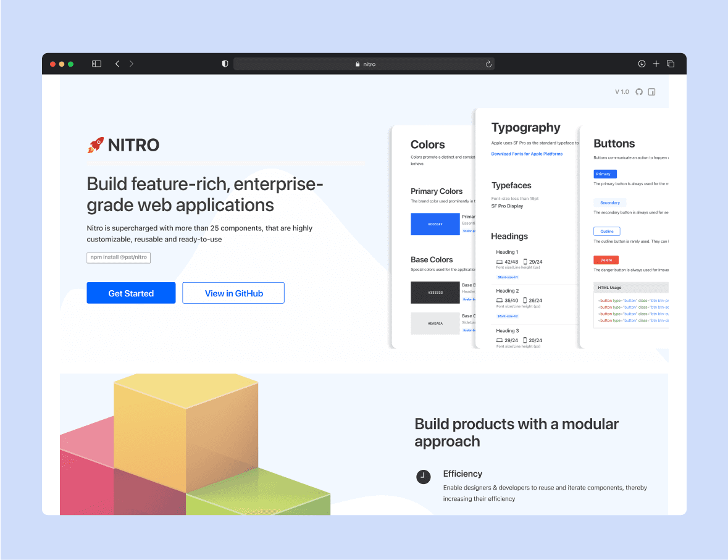
Task: Click the Heading 3 label
Action: pyautogui.click(x=508, y=330)
